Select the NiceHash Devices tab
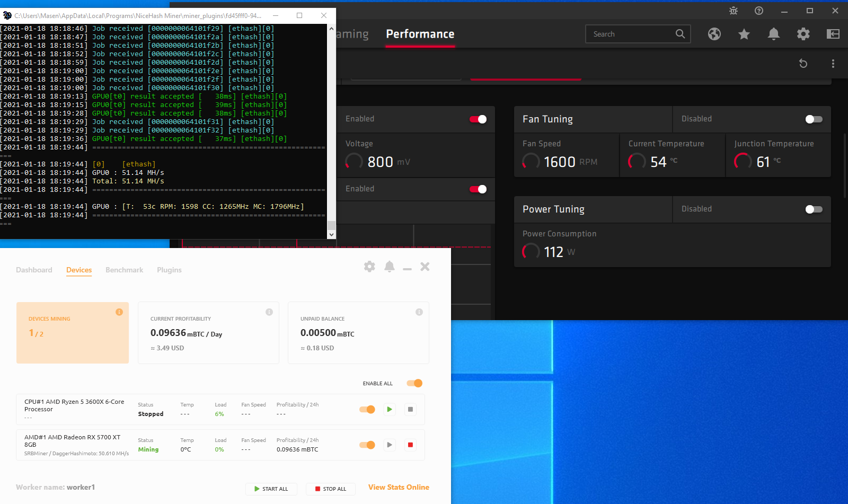 pyautogui.click(x=79, y=270)
